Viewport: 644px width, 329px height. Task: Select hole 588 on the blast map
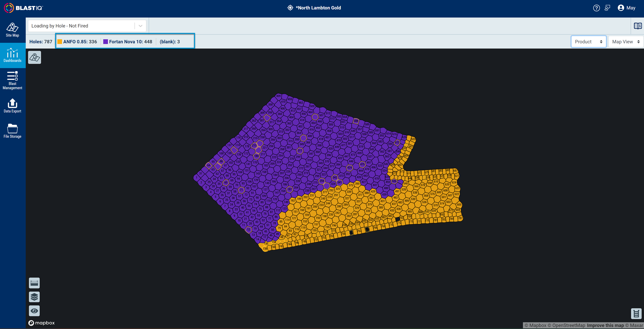[356, 121]
